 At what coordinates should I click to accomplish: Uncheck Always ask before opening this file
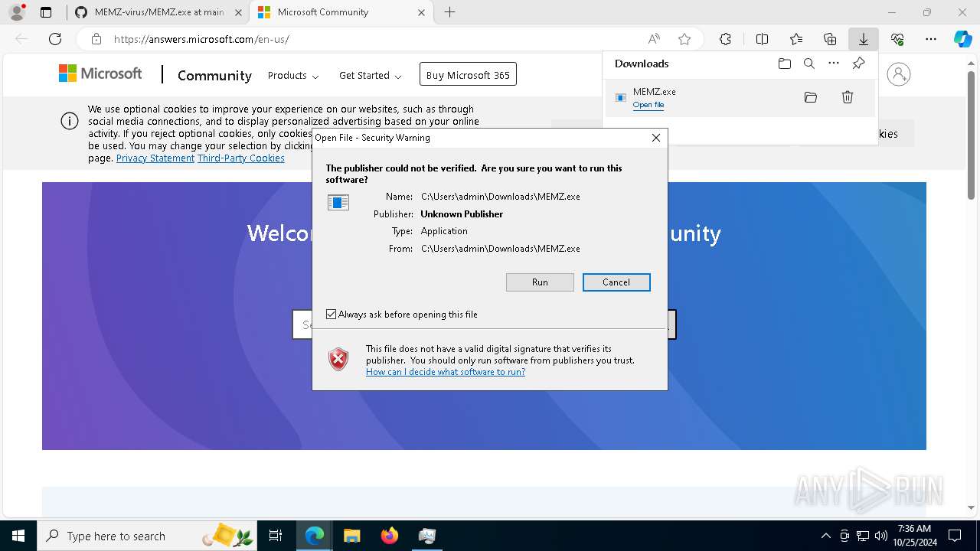coord(331,315)
